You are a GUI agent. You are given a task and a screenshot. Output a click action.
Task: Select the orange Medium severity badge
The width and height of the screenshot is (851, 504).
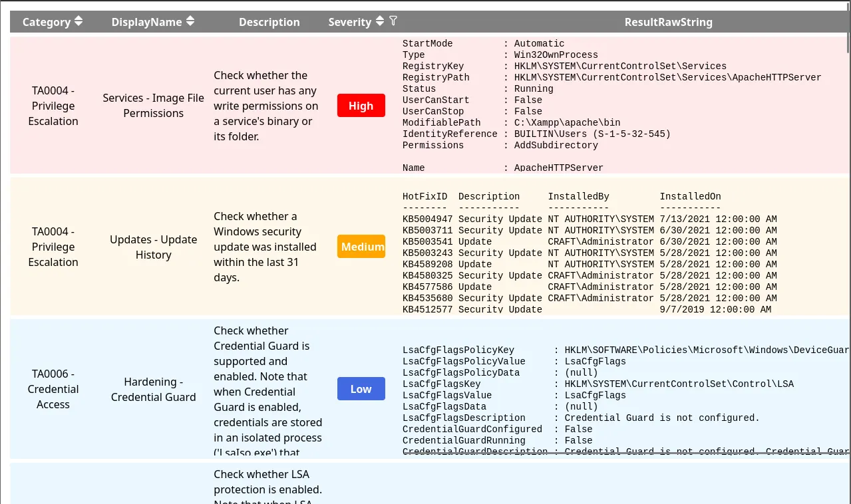click(361, 247)
